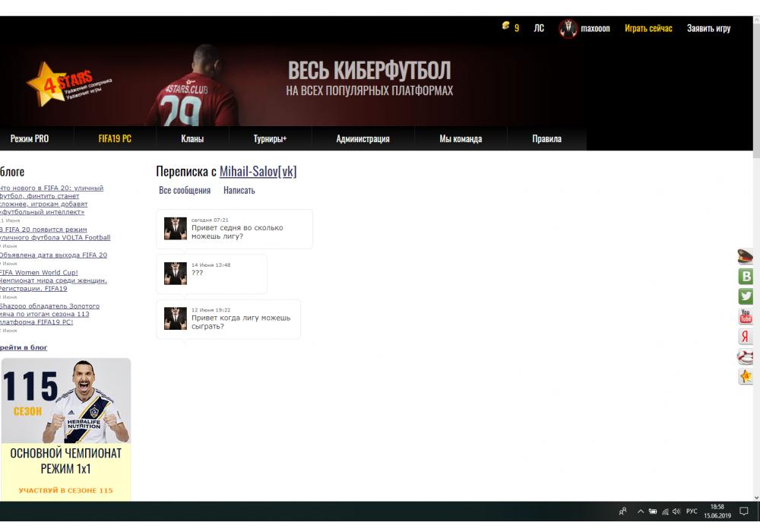Click the lifebuoy icon on sidebar
The image size is (760, 532).
pyautogui.click(x=746, y=356)
